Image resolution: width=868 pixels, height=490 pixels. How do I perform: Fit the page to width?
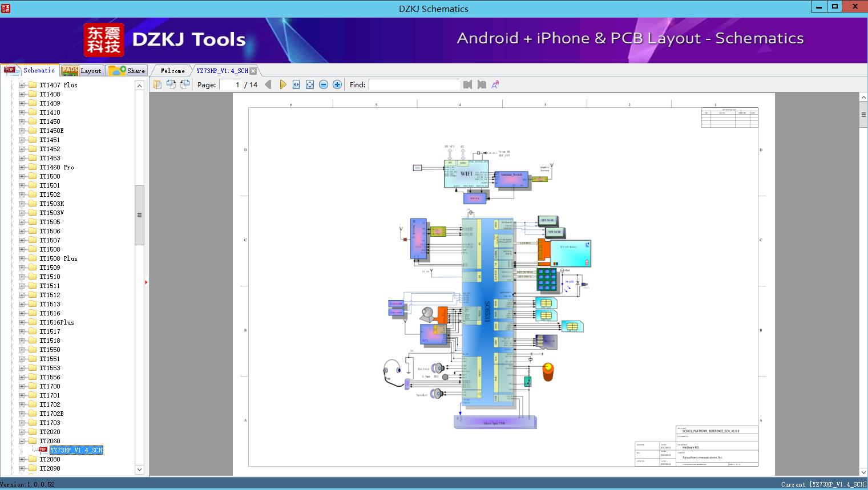296,84
